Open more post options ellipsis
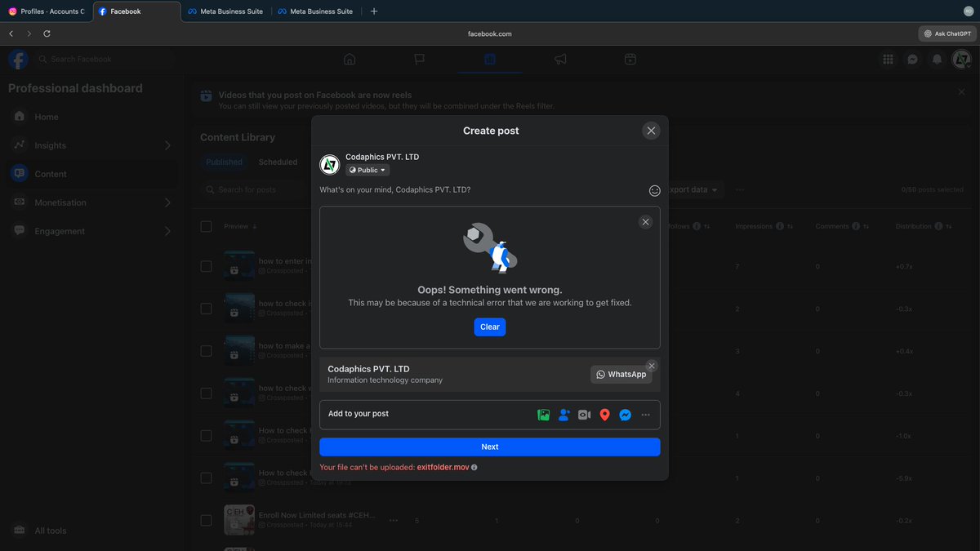 645,415
